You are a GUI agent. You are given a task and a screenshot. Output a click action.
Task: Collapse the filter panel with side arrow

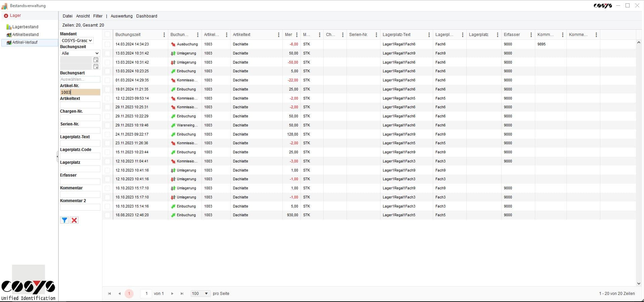tap(57, 156)
